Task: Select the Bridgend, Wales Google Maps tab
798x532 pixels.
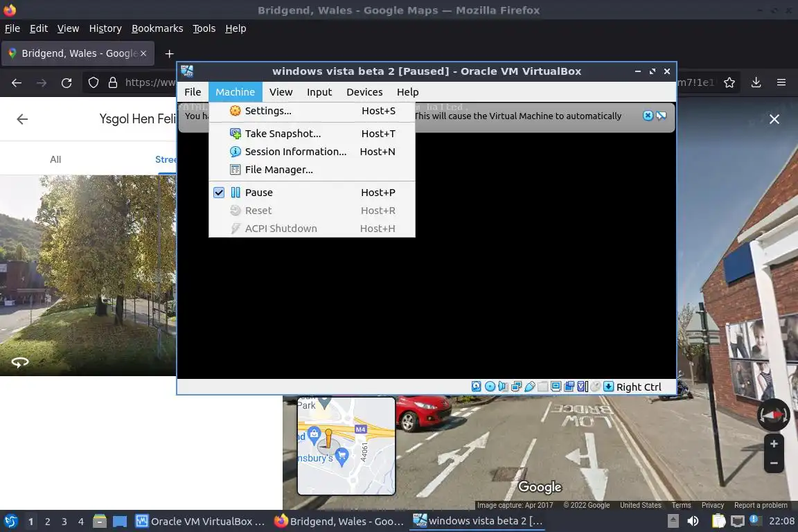Action: pyautogui.click(x=78, y=53)
